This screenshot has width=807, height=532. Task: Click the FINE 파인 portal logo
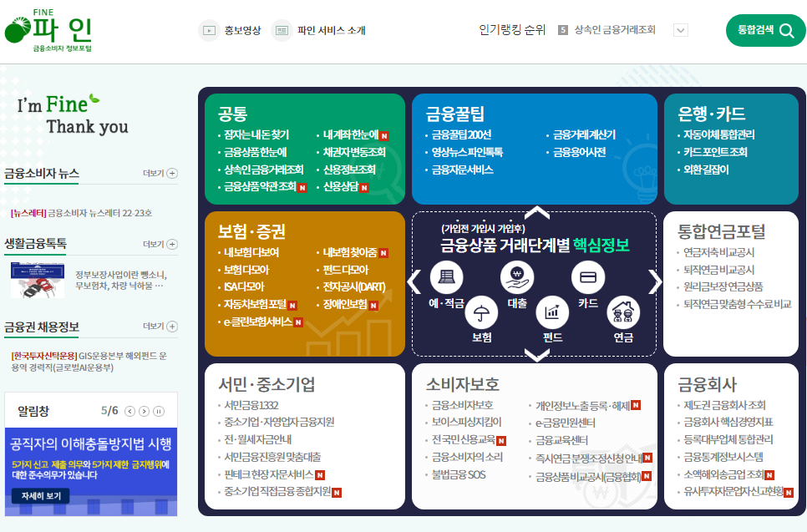46,31
